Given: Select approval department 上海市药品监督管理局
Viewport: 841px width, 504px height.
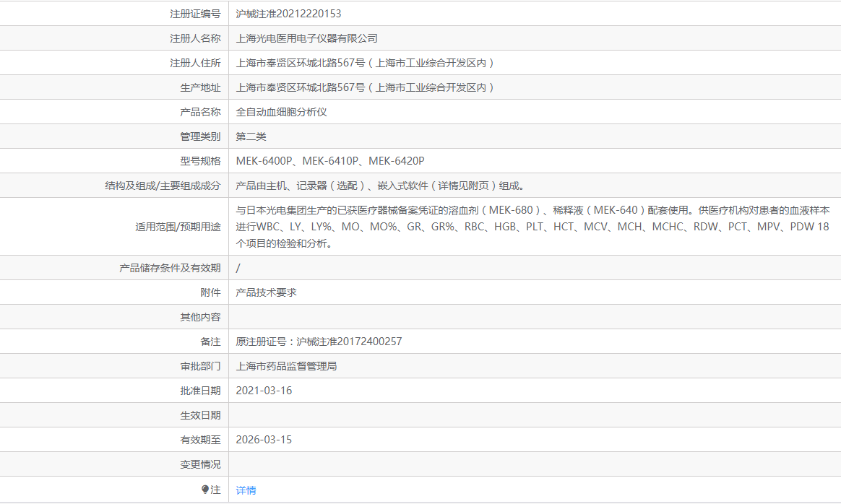Looking at the screenshot, I should (x=286, y=366).
